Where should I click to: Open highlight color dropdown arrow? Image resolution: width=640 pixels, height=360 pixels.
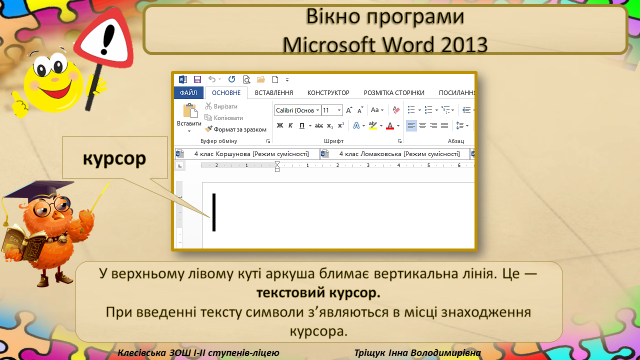click(381, 126)
